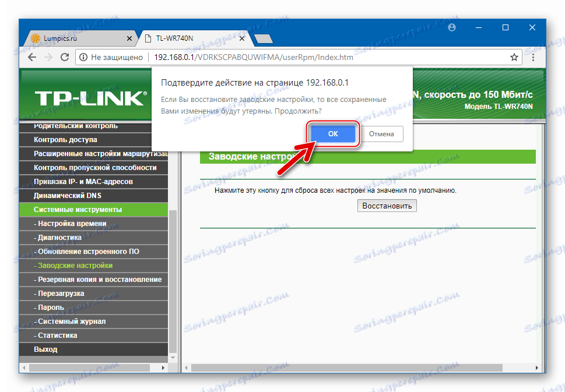Click the main pane horizontal scrollbar thumb
The width and height of the screenshot is (565, 392).
[347, 368]
